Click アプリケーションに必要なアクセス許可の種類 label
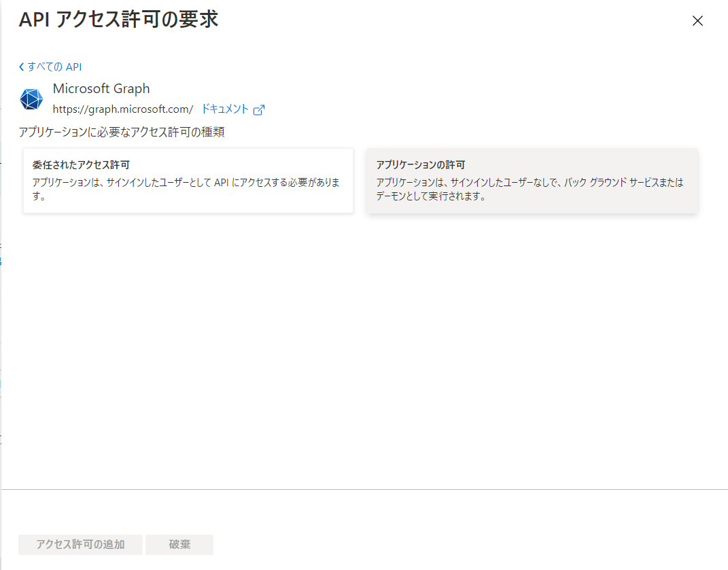Image resolution: width=728 pixels, height=570 pixels. click(122, 132)
